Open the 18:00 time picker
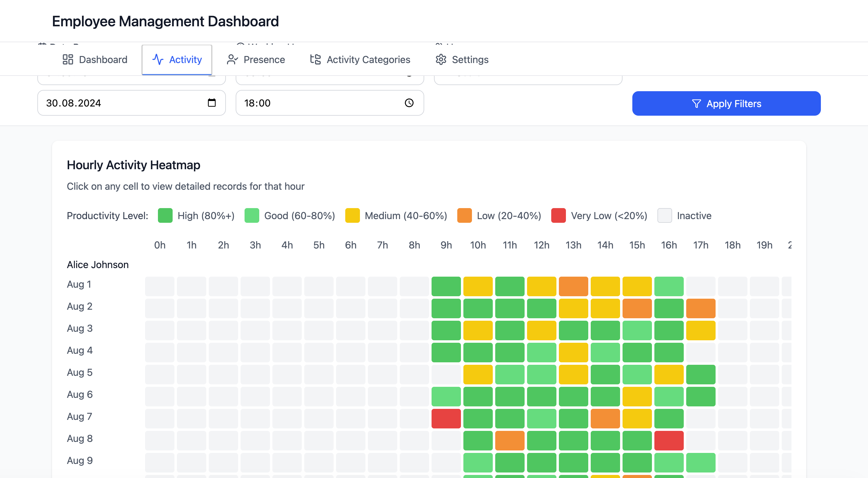The height and width of the screenshot is (478, 868). pos(330,103)
